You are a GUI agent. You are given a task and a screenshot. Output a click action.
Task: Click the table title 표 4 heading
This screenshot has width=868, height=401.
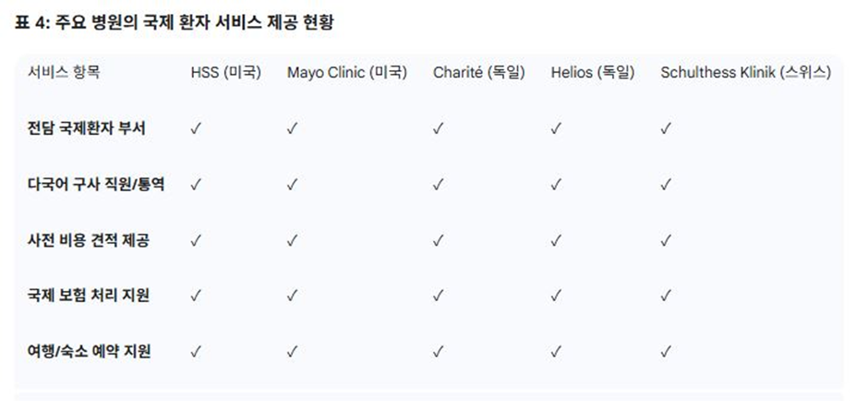point(174,24)
